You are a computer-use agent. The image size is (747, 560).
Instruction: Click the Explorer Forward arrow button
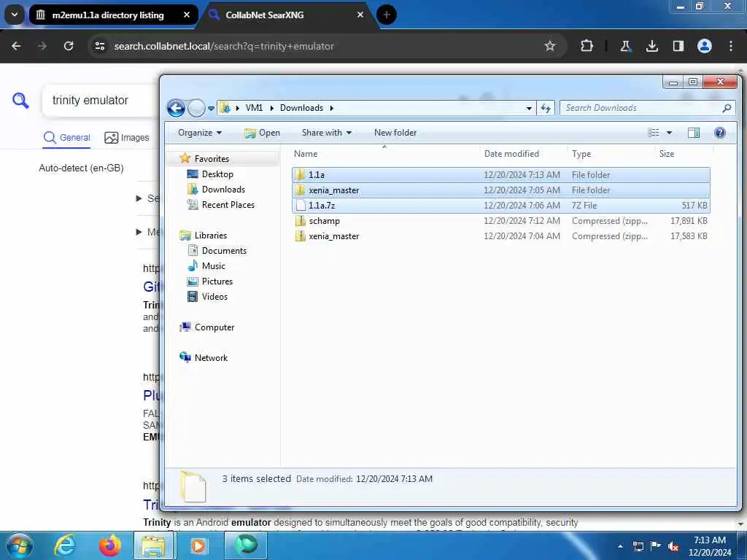click(196, 108)
